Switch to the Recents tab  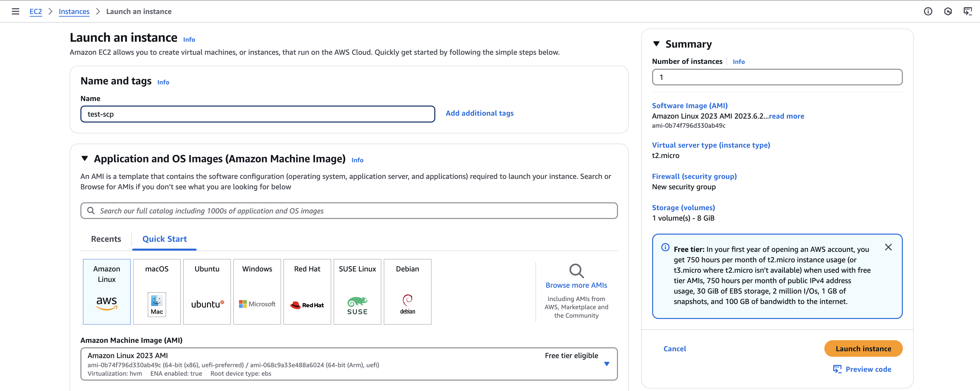point(106,239)
